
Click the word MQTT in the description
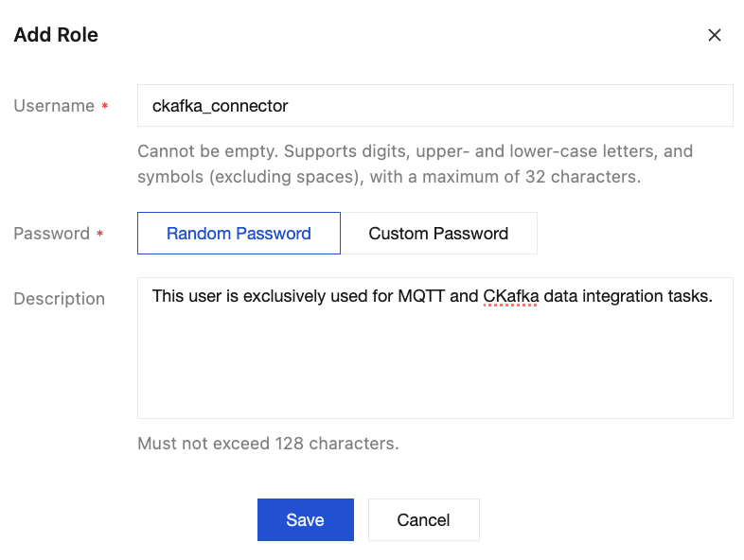click(424, 296)
